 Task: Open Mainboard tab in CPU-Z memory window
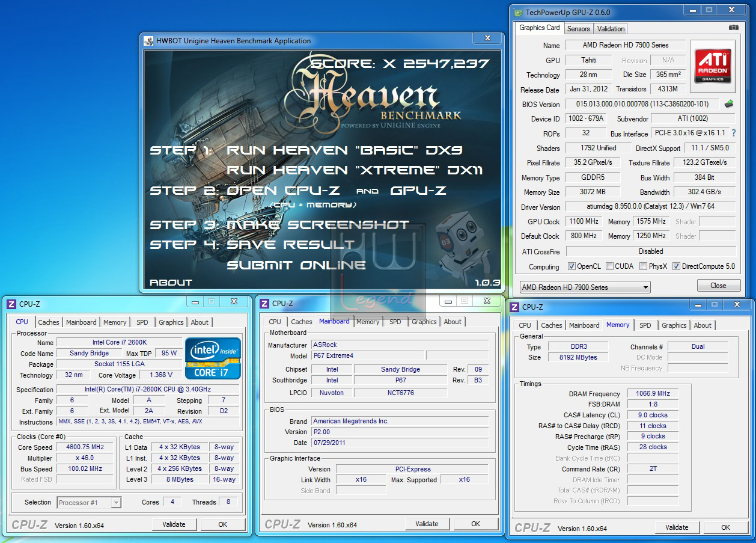[584, 325]
